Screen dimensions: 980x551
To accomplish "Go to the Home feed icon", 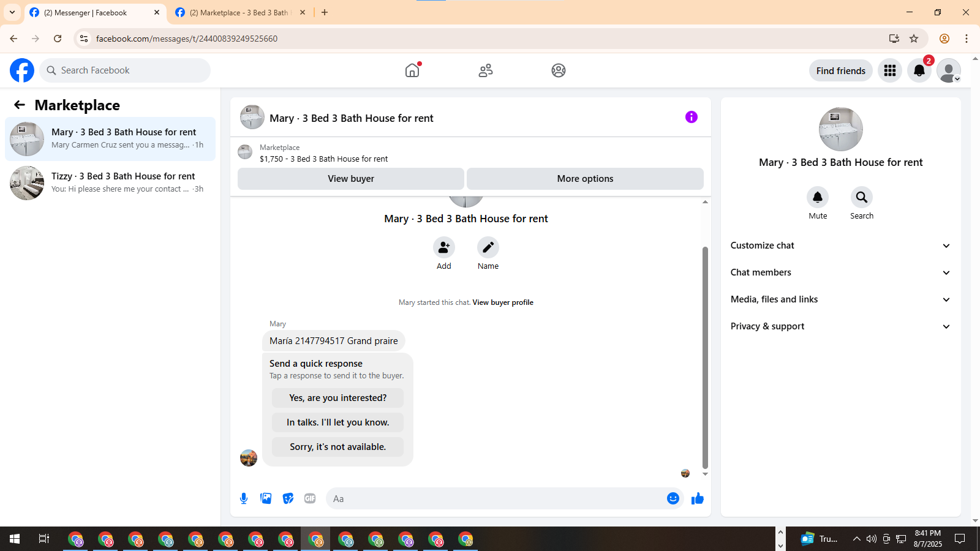I will click(x=412, y=70).
